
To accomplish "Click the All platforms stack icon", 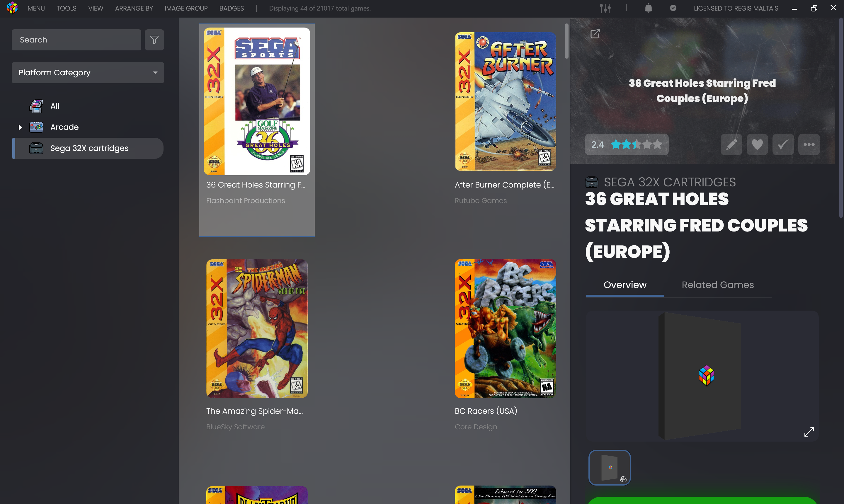I will coord(36,106).
